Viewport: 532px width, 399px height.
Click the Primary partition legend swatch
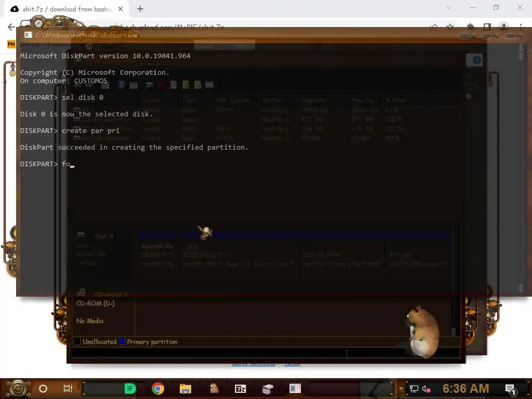(122, 341)
